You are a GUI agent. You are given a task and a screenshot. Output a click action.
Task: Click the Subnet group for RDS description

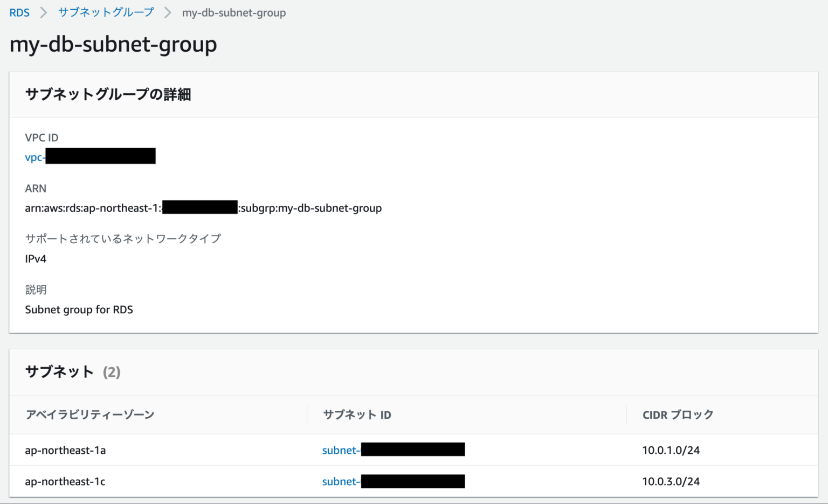click(x=79, y=309)
